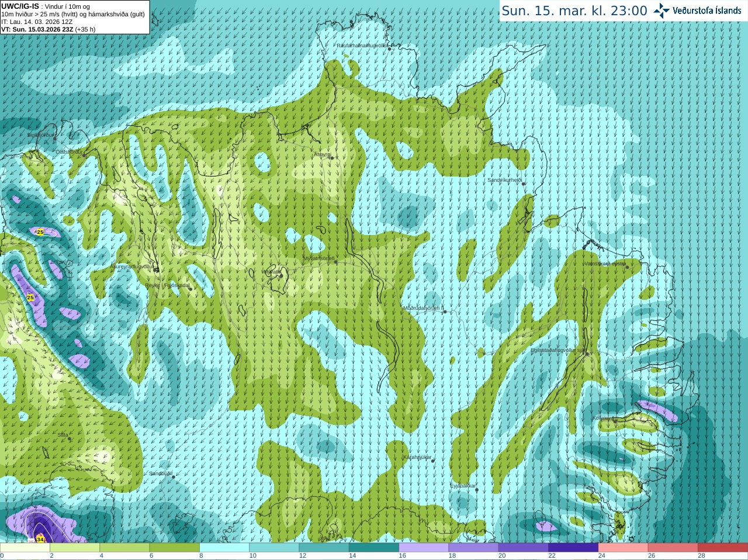Screen dimensions: 748x560
Task: Click the legend value 24
Action: pos(602,556)
